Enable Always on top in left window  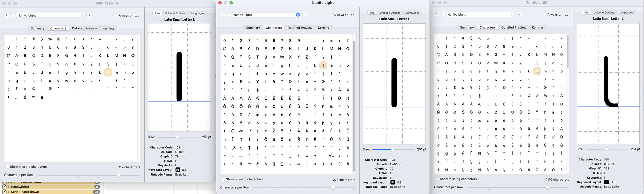pos(116,15)
